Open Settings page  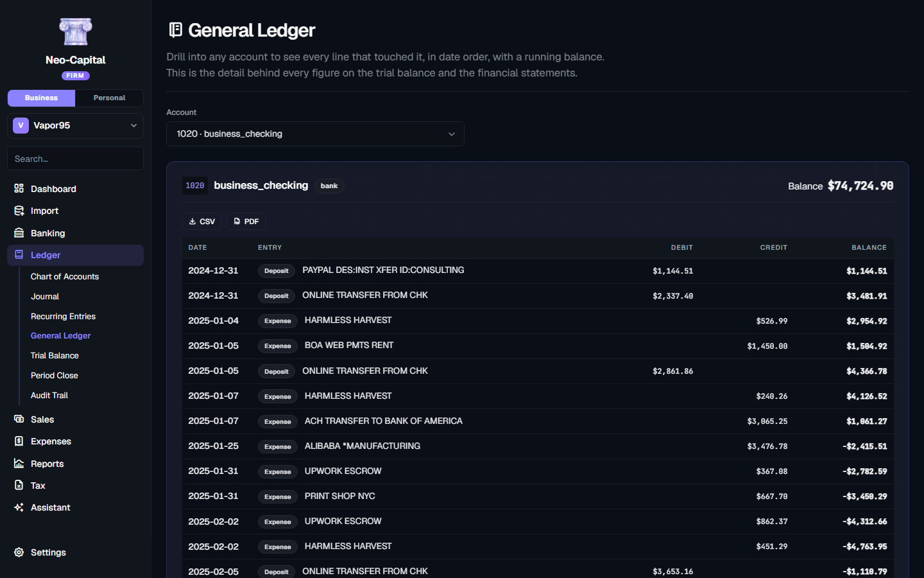[x=75, y=552]
